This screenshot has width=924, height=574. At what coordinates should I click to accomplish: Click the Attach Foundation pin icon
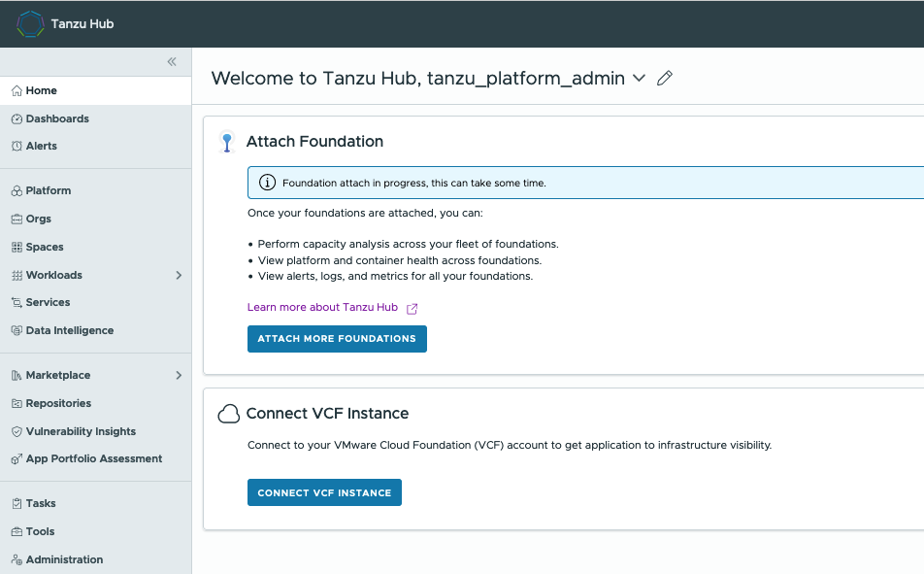pyautogui.click(x=227, y=142)
